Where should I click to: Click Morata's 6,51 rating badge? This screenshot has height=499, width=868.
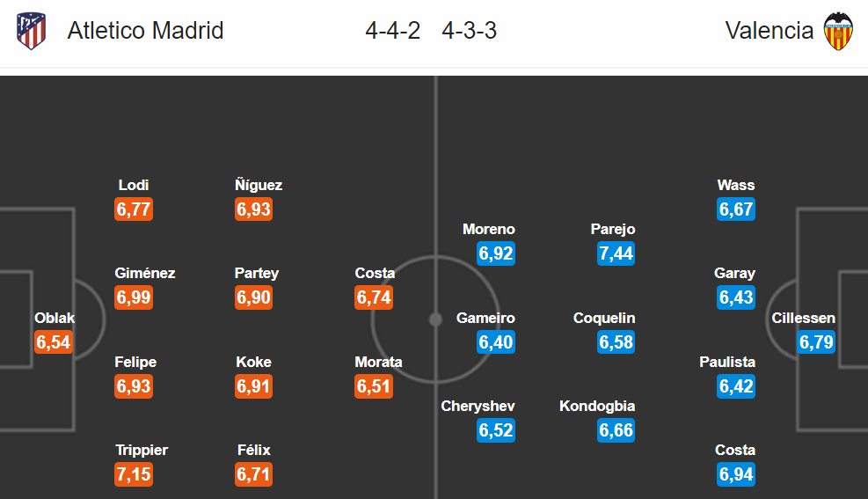pyautogui.click(x=374, y=386)
